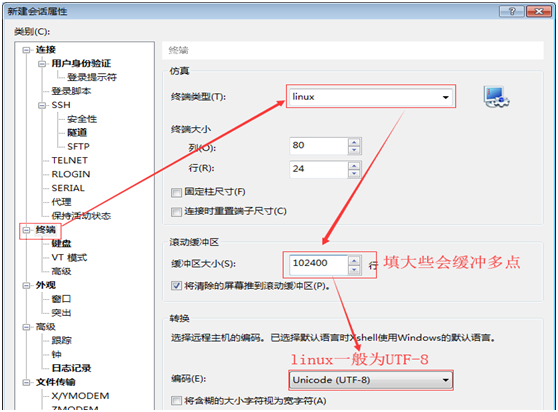Image resolution: width=558 pixels, height=412 pixels.
Task: Select 安全性 under SSH
Action: click(x=82, y=119)
